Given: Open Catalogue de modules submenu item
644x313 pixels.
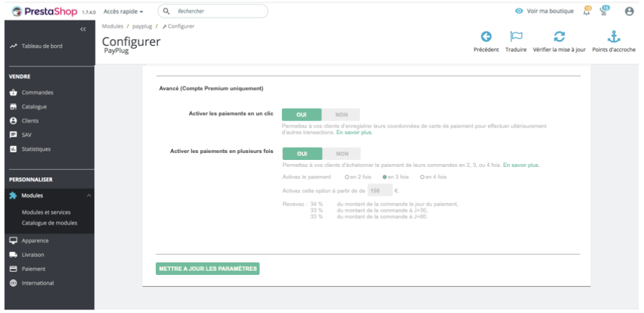Looking at the screenshot, I should coord(49,223).
